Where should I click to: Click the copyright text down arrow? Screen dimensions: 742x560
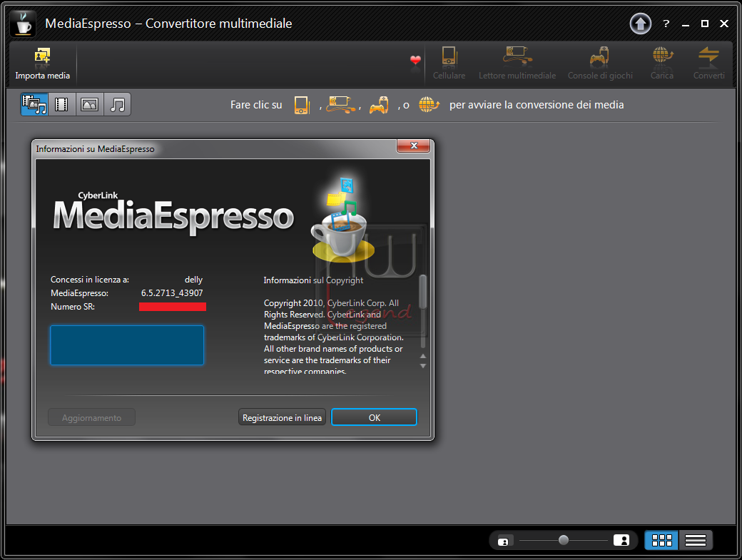tap(423, 366)
